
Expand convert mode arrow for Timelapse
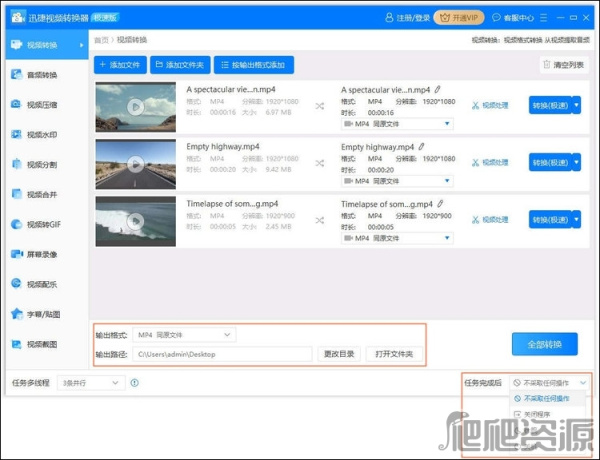(x=576, y=219)
